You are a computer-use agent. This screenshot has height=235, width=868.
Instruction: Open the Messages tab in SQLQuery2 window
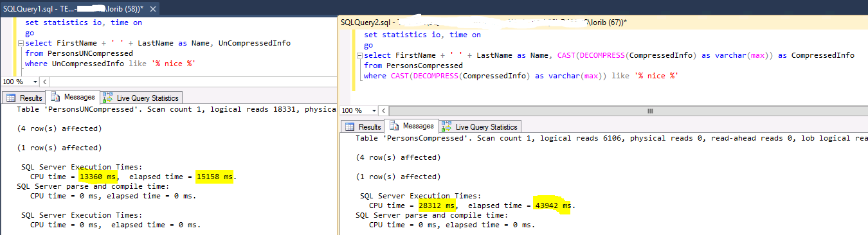coord(411,126)
